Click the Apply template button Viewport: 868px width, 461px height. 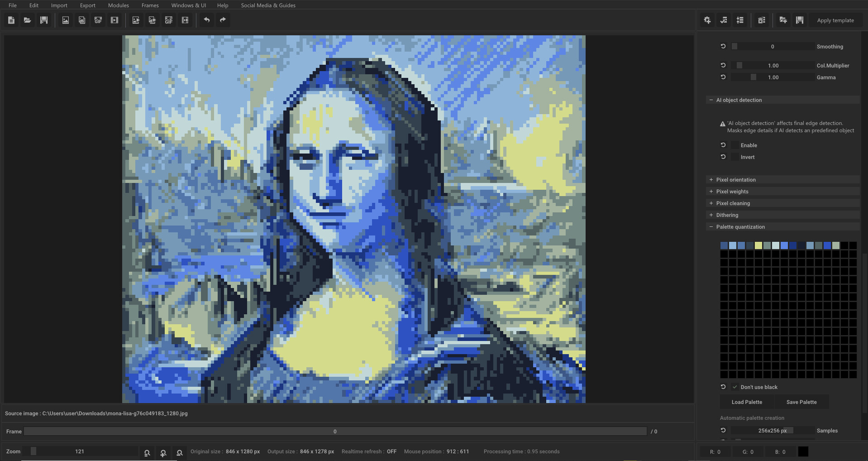835,20
